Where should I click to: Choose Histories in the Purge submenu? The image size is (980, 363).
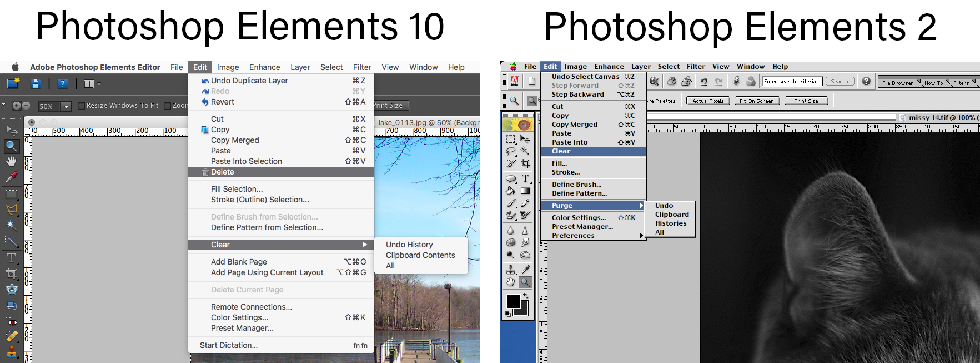tap(671, 223)
